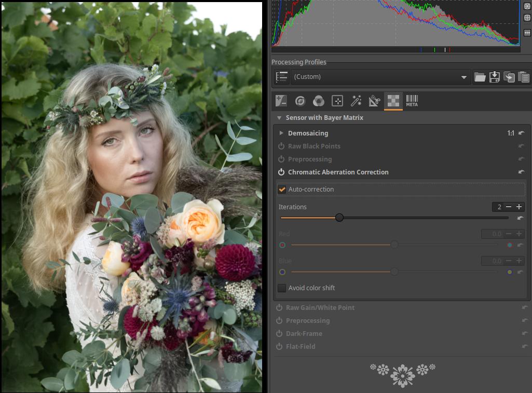The height and width of the screenshot is (393, 532).
Task: Open the Exposure tab icon
Action: pyautogui.click(x=281, y=101)
